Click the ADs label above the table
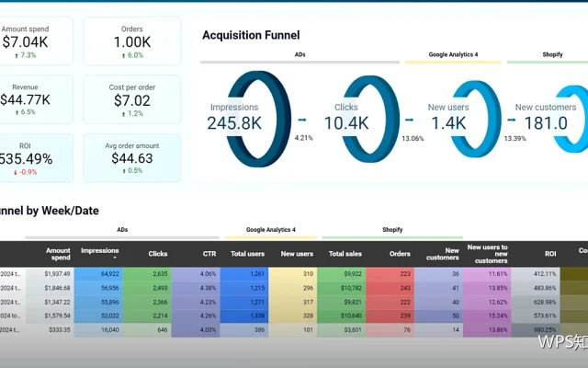 coord(122,229)
